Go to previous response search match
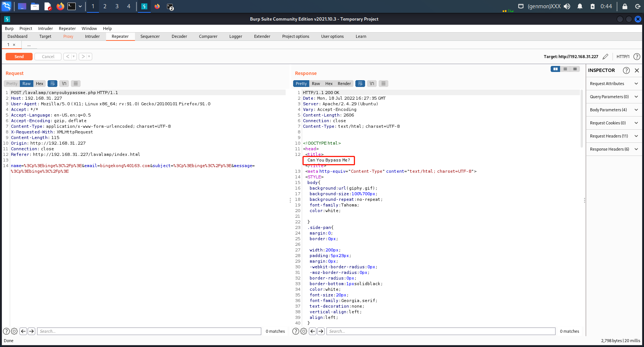 click(x=313, y=331)
